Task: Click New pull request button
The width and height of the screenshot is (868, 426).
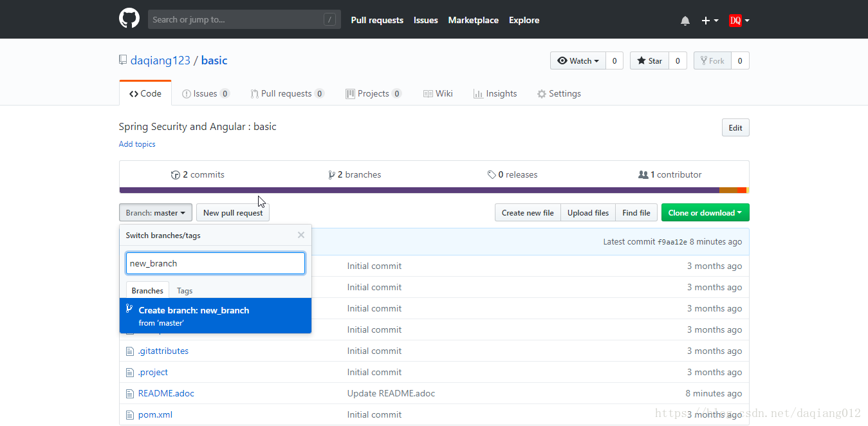Action: (x=233, y=212)
